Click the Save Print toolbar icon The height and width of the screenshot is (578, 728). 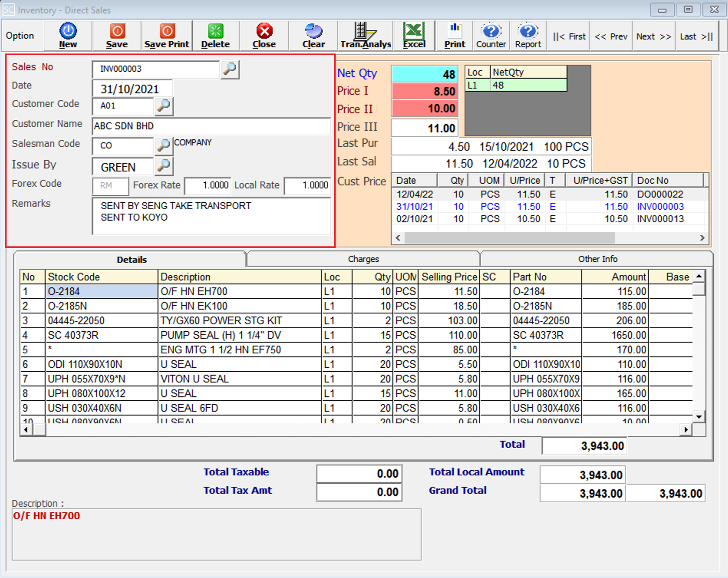click(x=167, y=36)
